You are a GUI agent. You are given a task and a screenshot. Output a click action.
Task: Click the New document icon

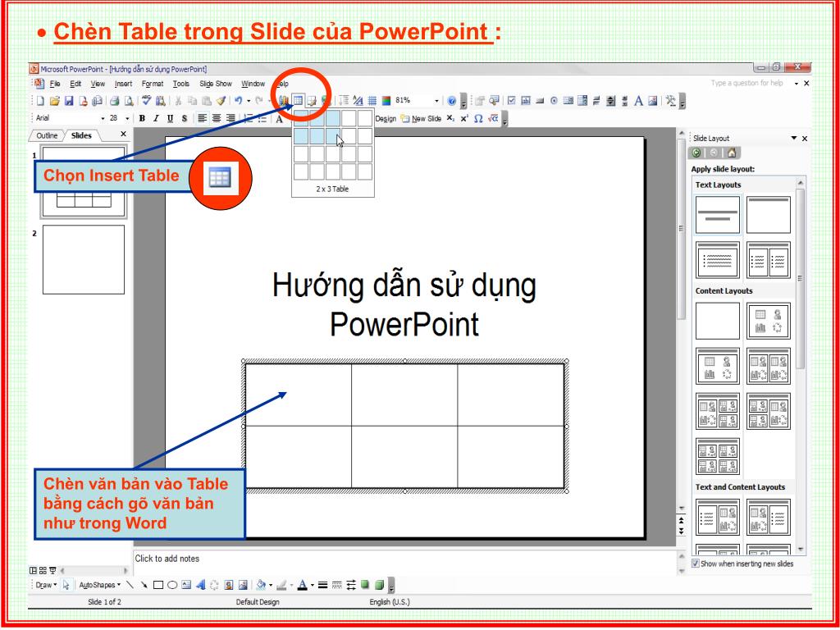click(41, 101)
